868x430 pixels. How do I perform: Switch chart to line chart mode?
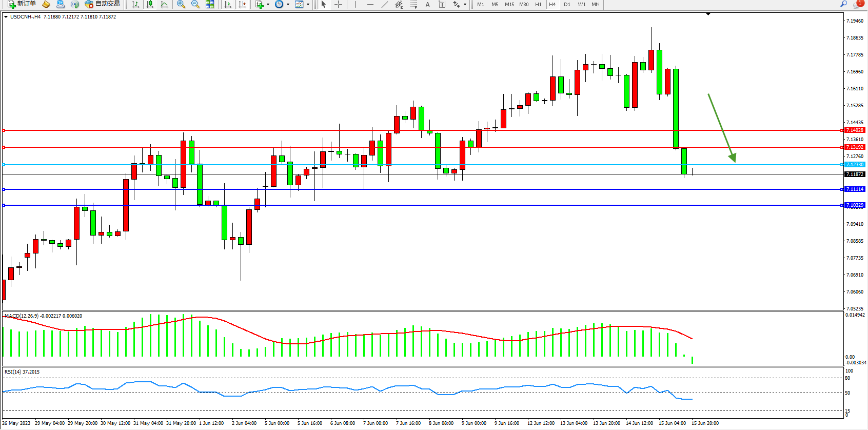click(164, 4)
